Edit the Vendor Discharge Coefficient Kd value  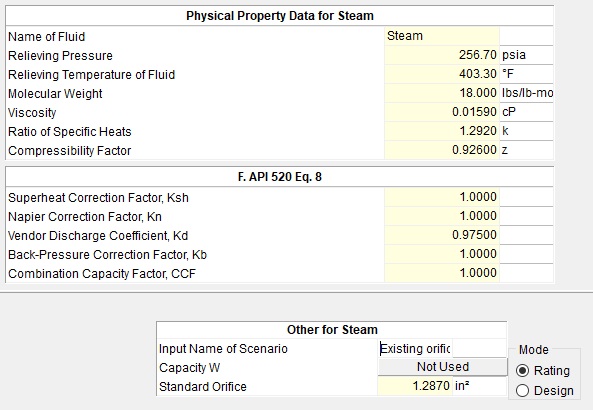tap(442, 235)
